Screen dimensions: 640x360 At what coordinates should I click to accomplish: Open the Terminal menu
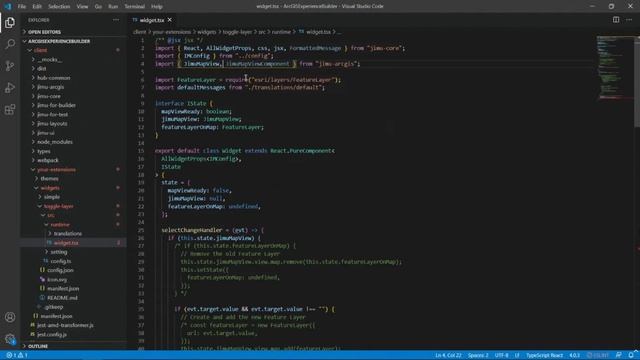coord(135,7)
